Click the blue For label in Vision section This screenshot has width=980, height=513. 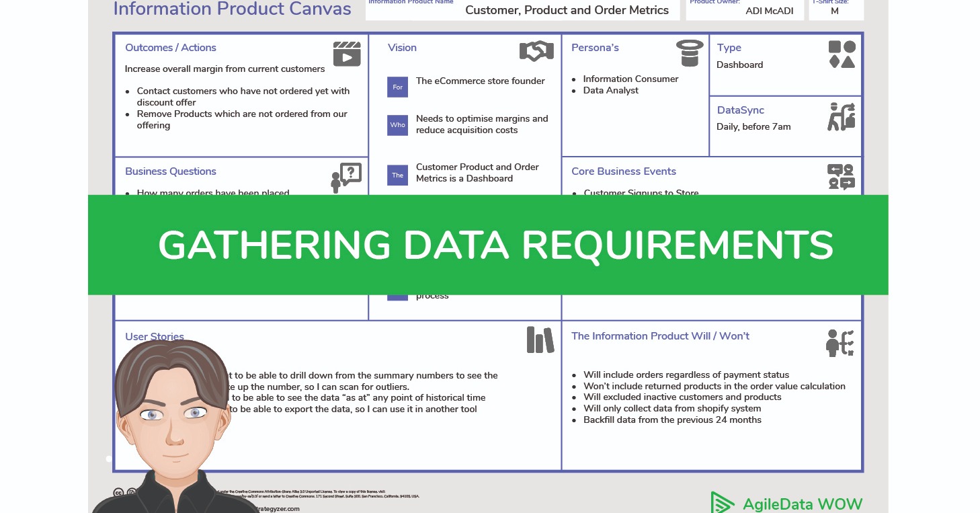pyautogui.click(x=397, y=87)
